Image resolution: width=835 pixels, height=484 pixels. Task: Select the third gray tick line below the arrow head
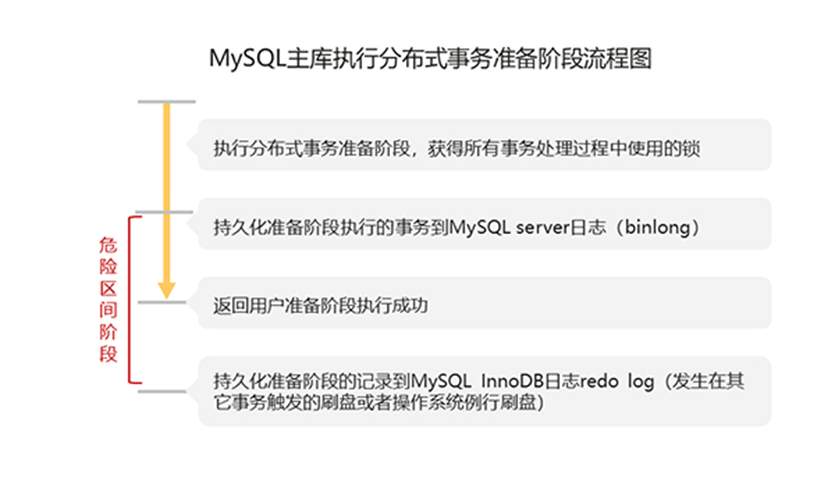162,302
